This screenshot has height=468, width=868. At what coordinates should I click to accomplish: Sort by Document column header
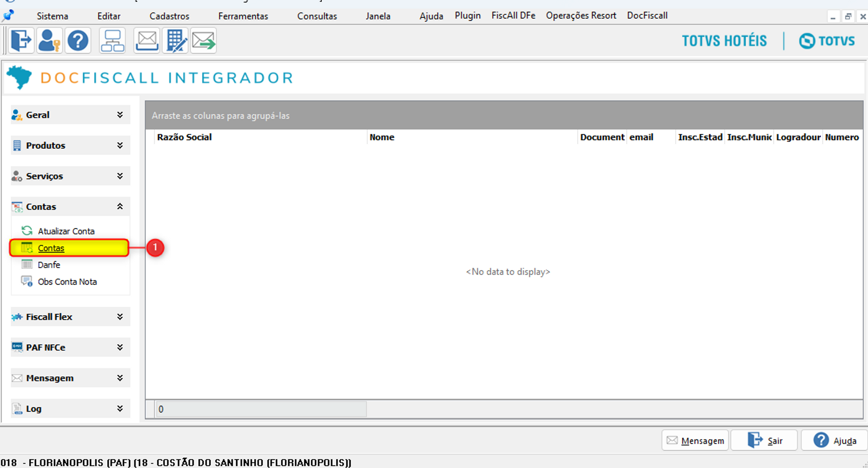pos(602,137)
